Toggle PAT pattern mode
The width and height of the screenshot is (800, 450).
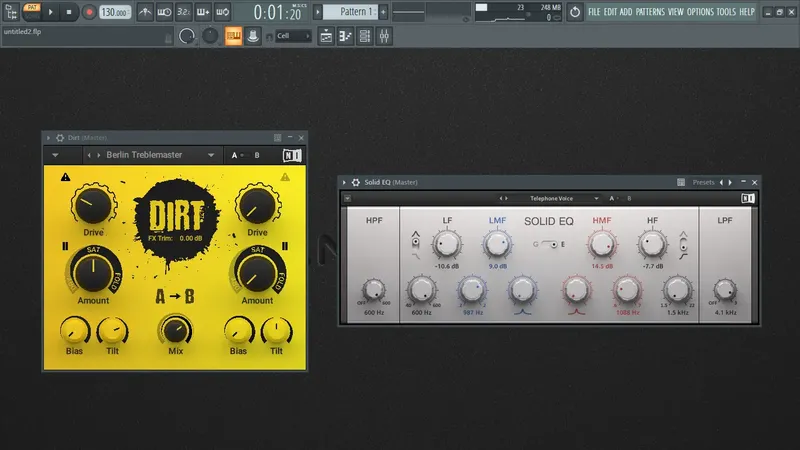(32, 8)
